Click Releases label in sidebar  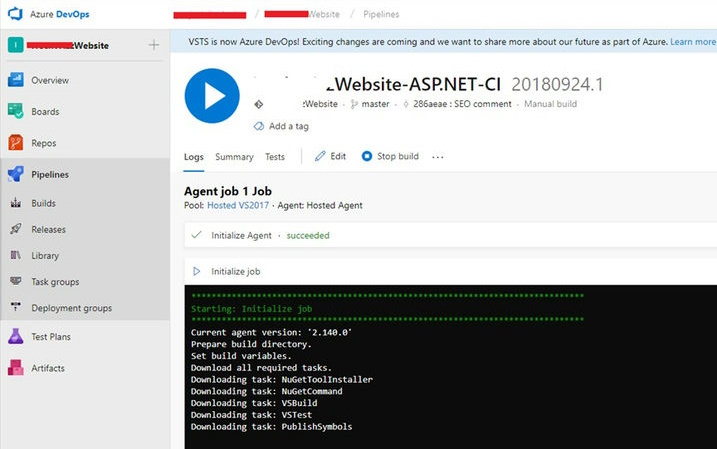pyautogui.click(x=48, y=230)
